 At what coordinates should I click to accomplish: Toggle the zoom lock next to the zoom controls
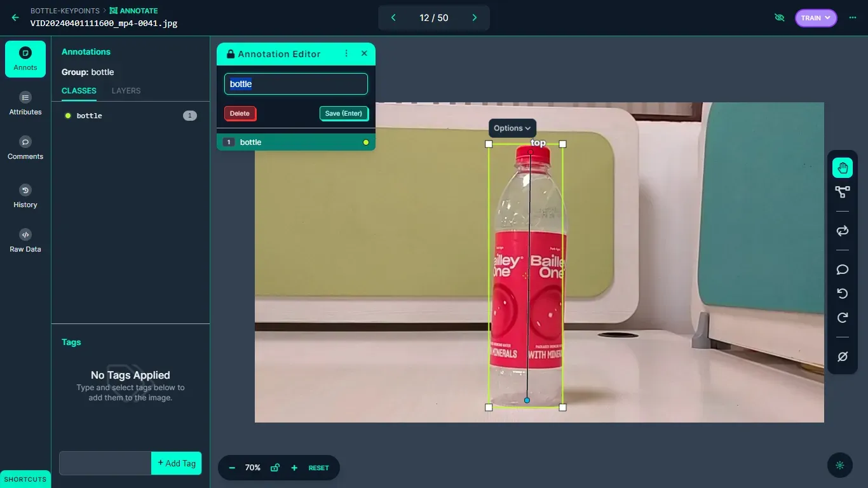(x=275, y=468)
